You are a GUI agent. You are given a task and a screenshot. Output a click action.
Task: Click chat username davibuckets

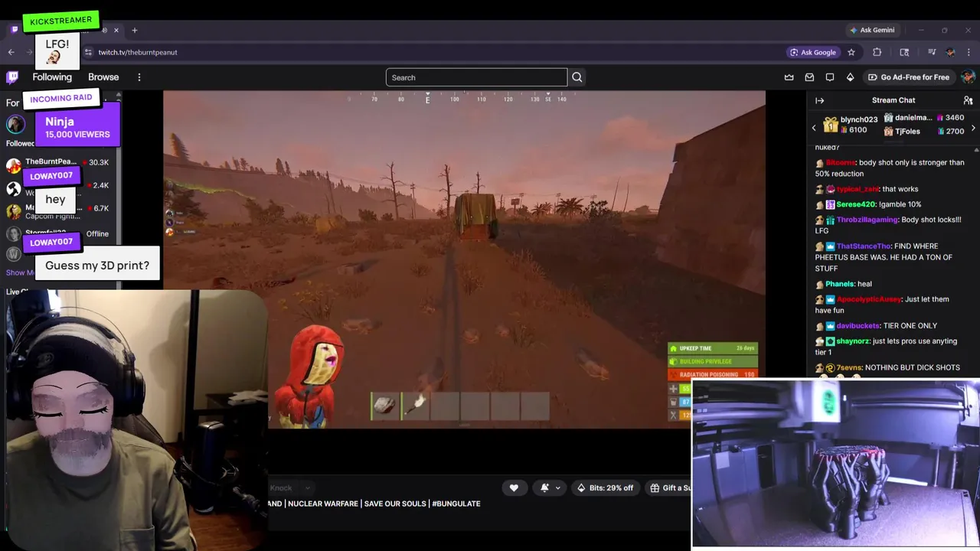(x=857, y=326)
